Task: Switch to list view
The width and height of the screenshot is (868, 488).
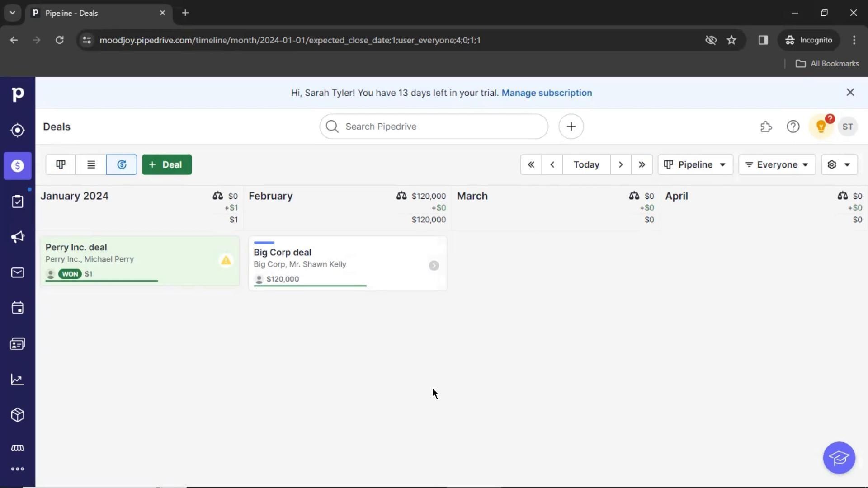Action: [91, 164]
